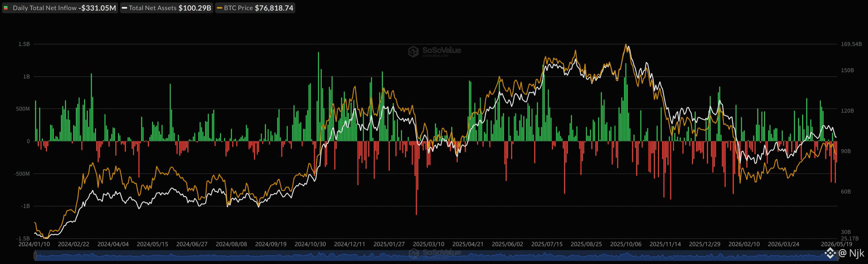Click the left handle of the time range slider
The width and height of the screenshot is (868, 264).
coord(35,255)
